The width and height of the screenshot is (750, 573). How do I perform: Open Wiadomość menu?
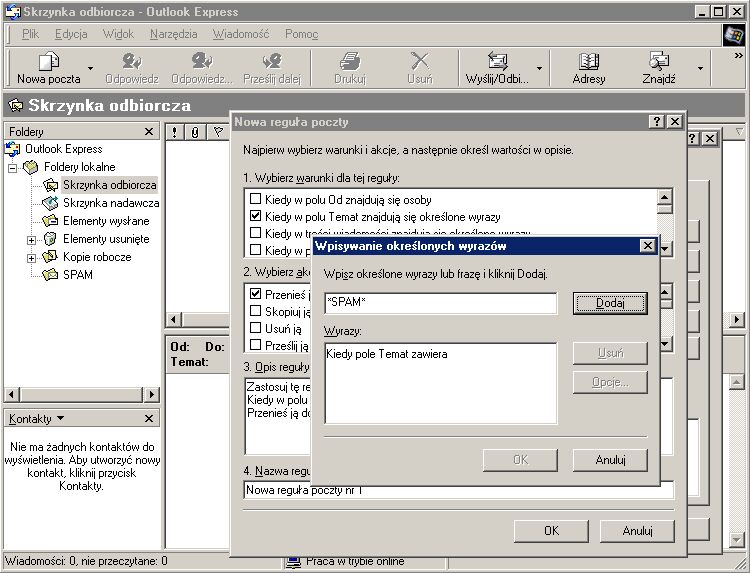click(241, 34)
